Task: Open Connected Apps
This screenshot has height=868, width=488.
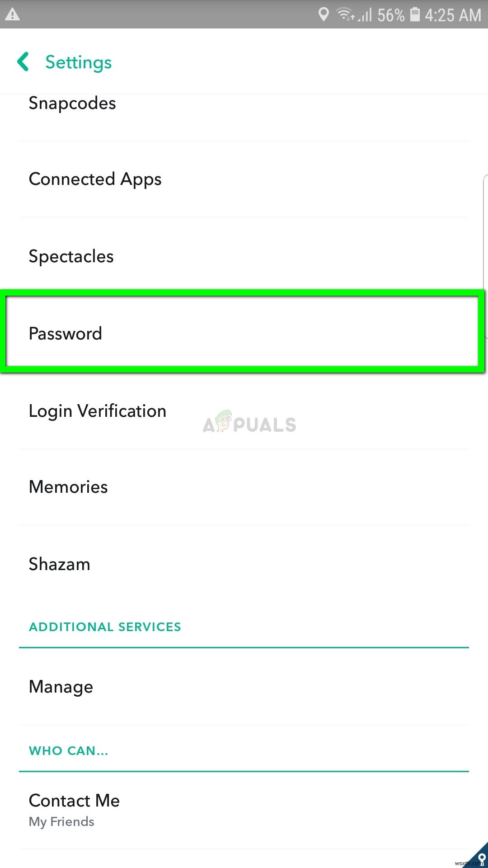Action: click(x=95, y=179)
